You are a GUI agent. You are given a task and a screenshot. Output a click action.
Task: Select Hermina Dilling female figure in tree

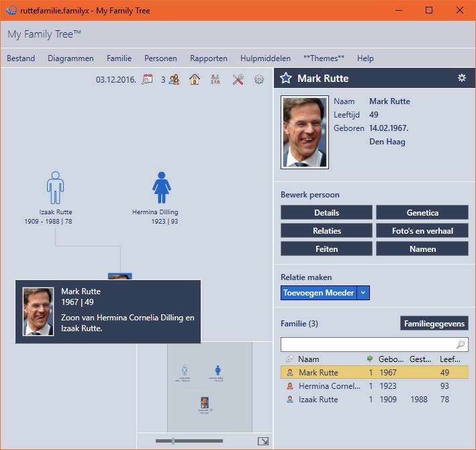[162, 187]
